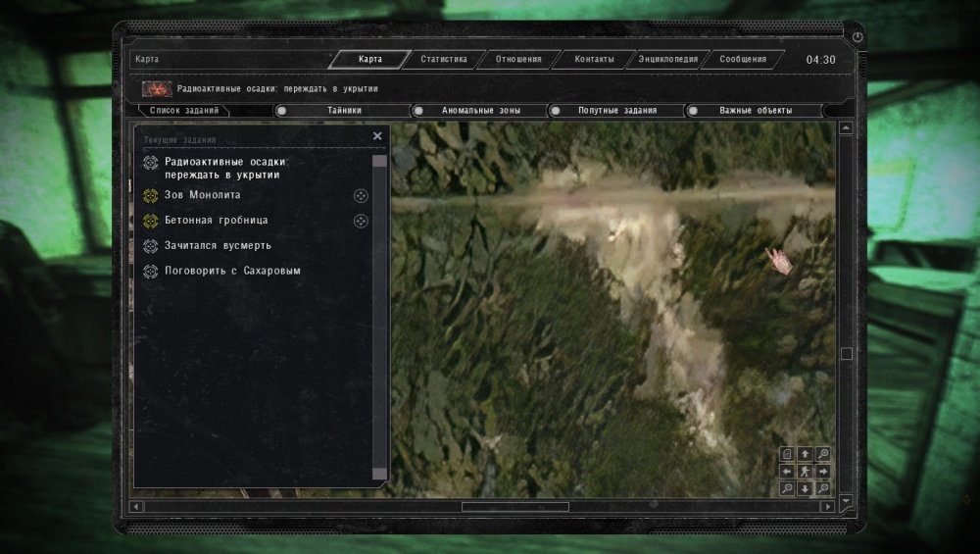Toggle the Важные объекты filter
Image resolution: width=980 pixels, height=554 pixels.
(755, 111)
